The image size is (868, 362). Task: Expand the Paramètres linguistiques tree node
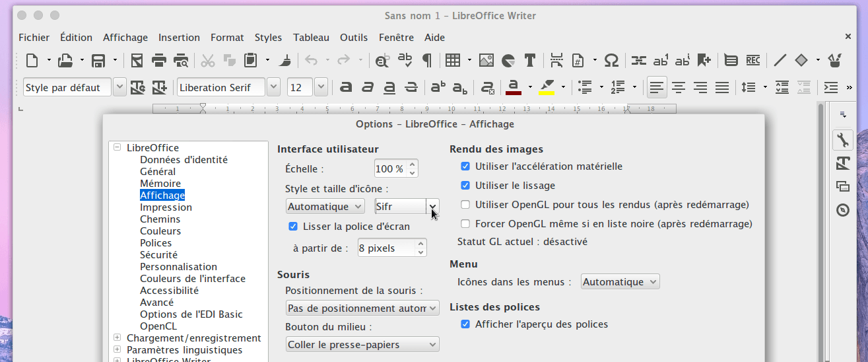[117, 350]
